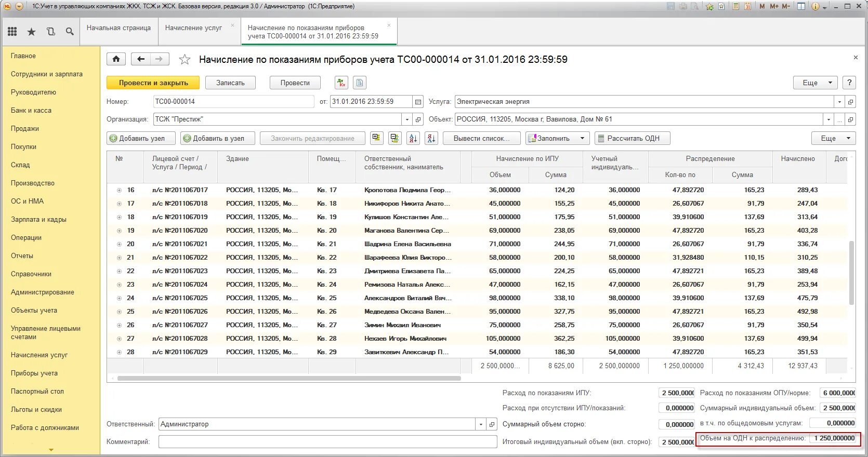Open Приборы учета section
The image size is (868, 457).
click(x=34, y=373)
